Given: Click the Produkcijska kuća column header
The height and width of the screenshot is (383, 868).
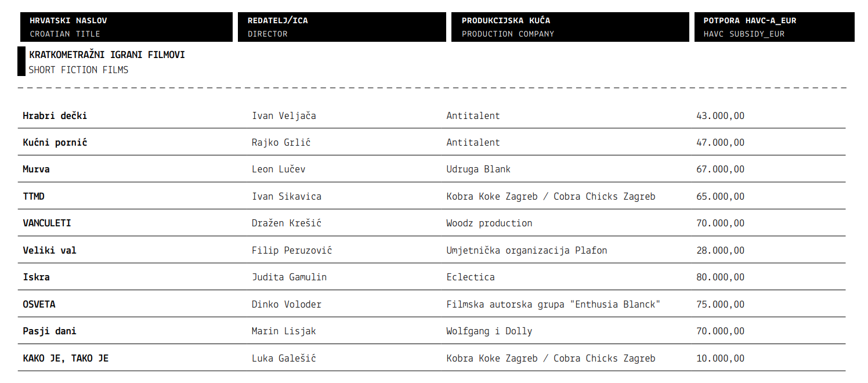Looking at the screenshot, I should click(570, 27).
